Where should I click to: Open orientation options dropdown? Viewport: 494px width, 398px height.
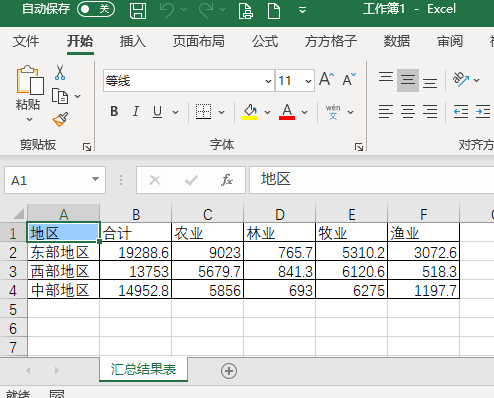tap(477, 80)
